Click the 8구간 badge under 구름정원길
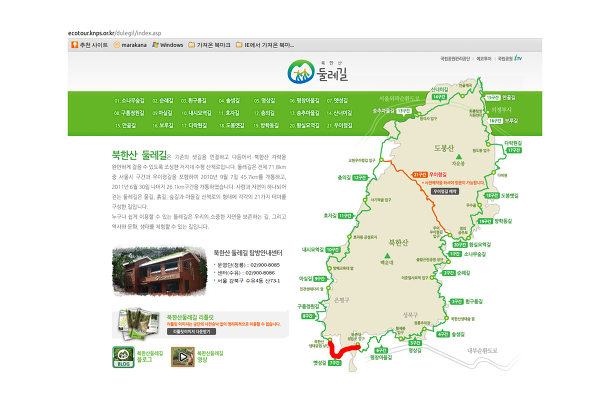 pyautogui.click(x=308, y=316)
